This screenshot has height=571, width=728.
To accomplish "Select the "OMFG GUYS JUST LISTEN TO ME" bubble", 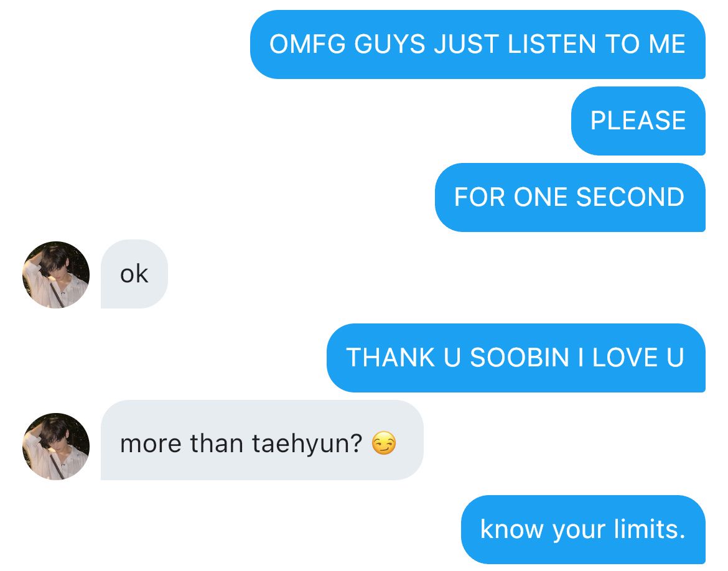I will [478, 45].
